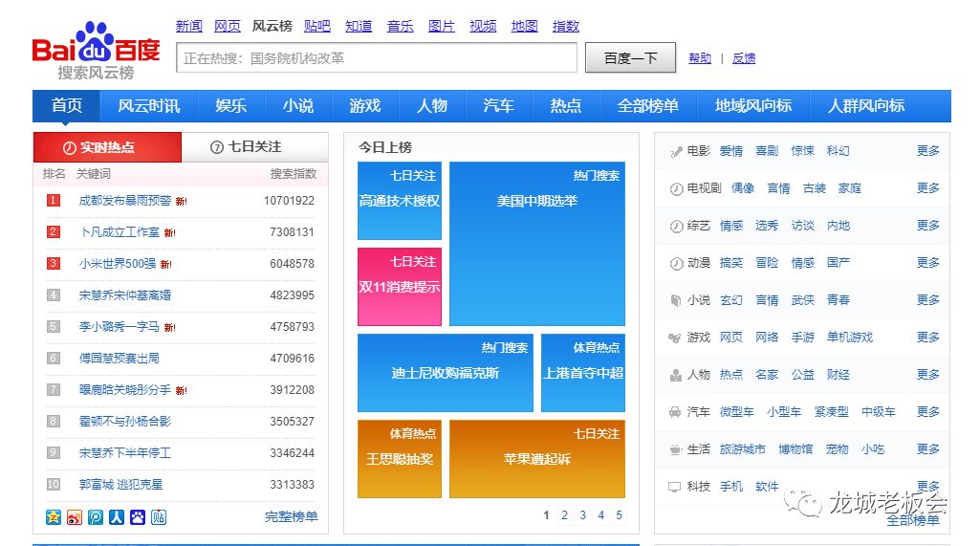Screen dimensions: 980x546
Task: Go to 首页 in navigation bar
Action: tap(66, 106)
